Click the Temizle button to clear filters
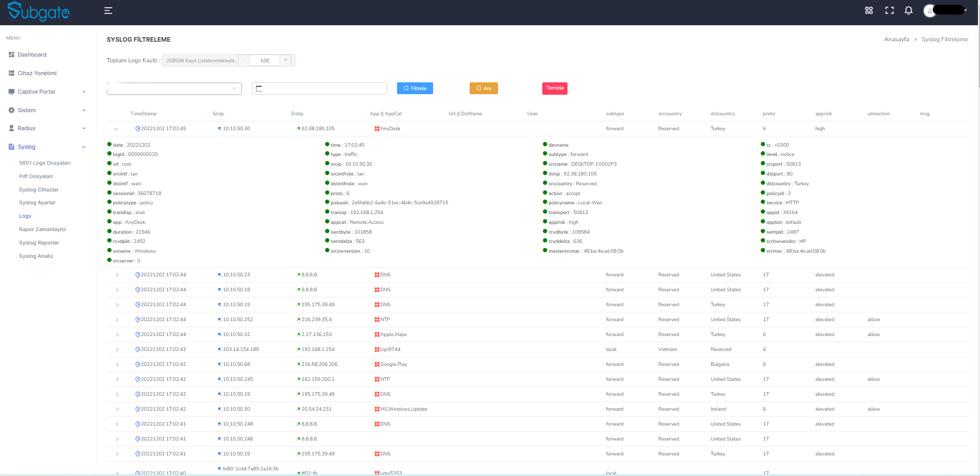The width and height of the screenshot is (980, 476). coord(555,88)
